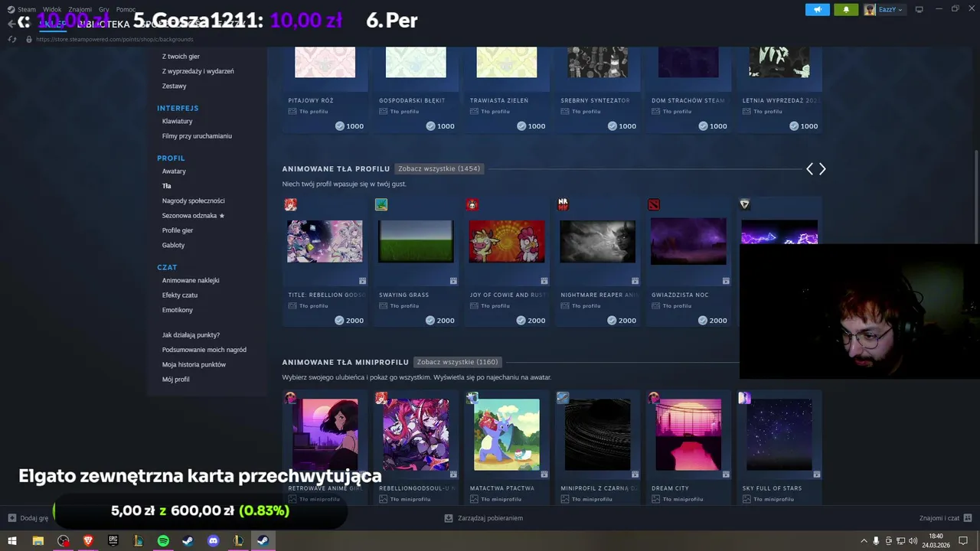980x551 pixels.
Task: Open the green notifications bell
Action: (846, 9)
